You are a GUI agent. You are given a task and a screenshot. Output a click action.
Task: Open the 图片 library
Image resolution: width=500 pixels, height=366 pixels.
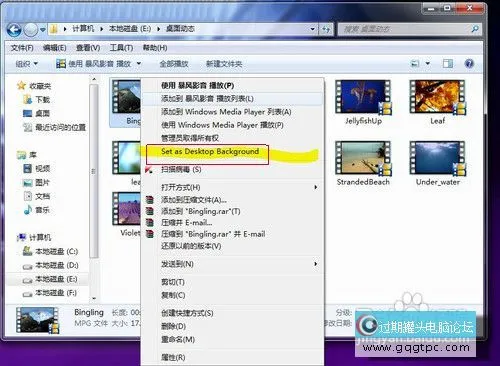[x=37, y=182]
